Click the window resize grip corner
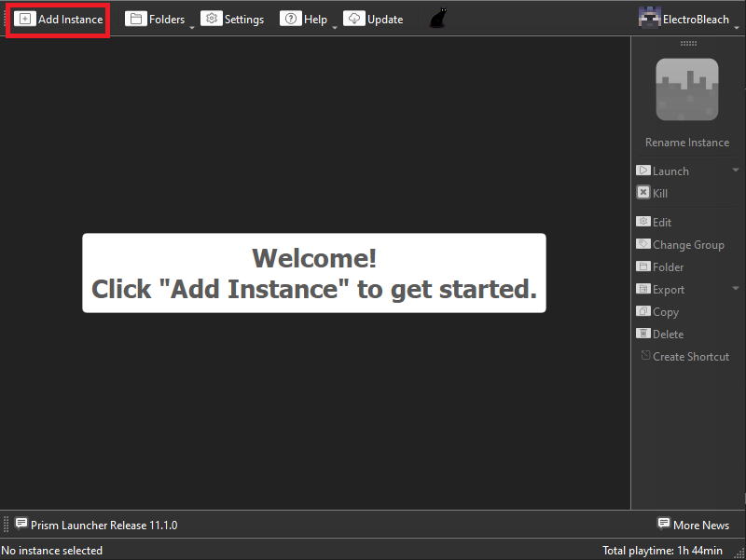 [x=740, y=553]
